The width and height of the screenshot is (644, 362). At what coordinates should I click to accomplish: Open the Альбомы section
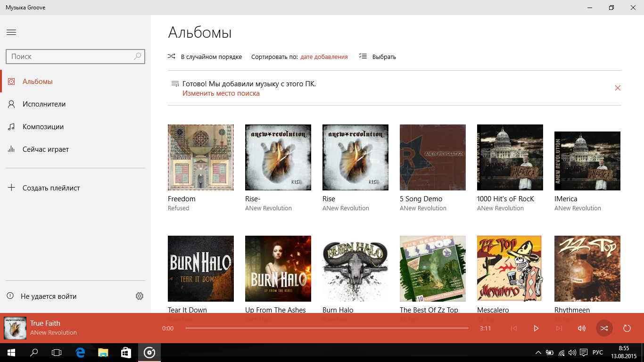point(75,82)
